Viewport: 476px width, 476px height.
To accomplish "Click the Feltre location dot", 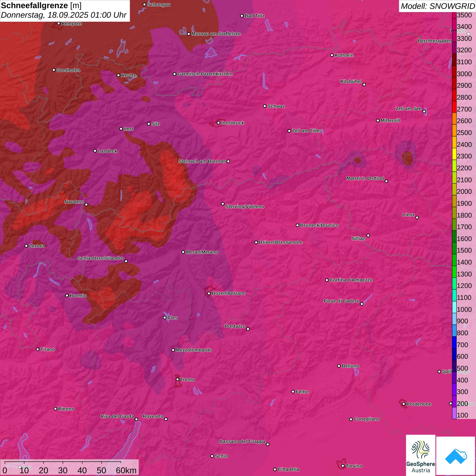I will tap(293, 392).
